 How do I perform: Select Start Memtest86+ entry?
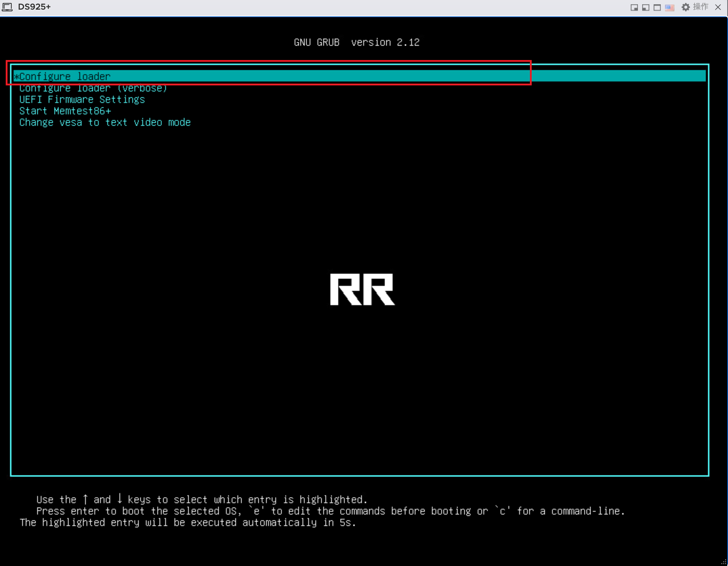pos(65,111)
